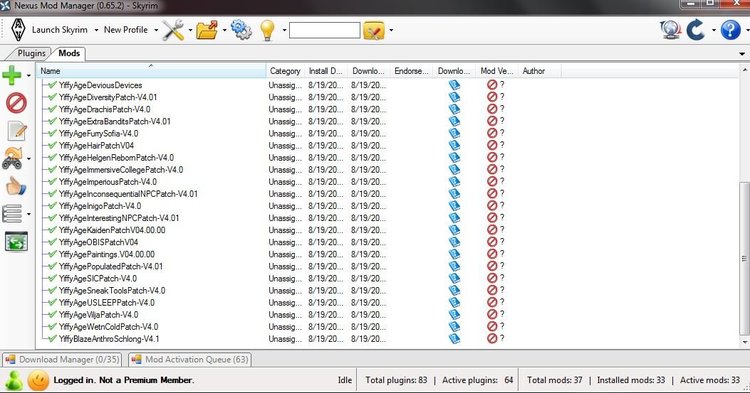
Task: Toggle the YiffyAgeWetnColdPatch-V4.0 checkmark
Action: click(53, 327)
